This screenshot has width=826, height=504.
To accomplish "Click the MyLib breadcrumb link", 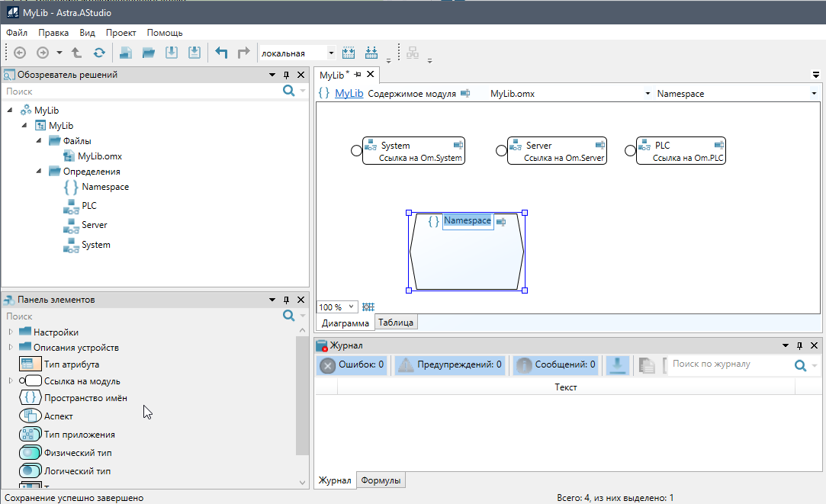I will tap(349, 94).
